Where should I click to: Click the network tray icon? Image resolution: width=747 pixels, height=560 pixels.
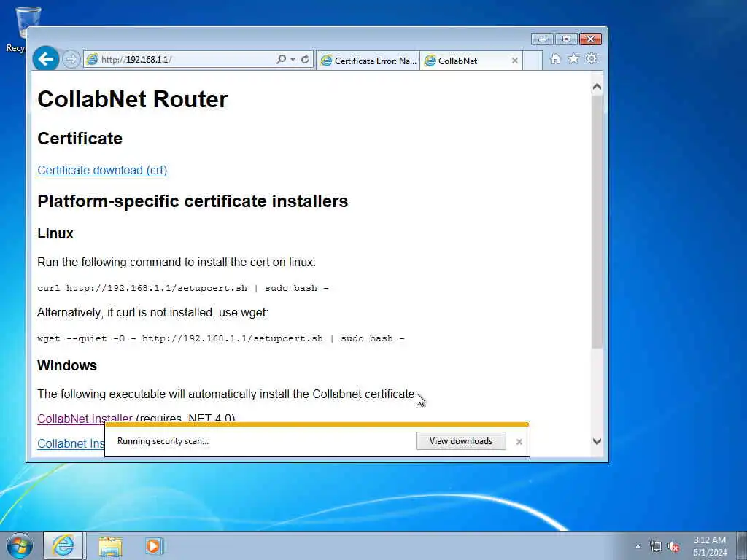pyautogui.click(x=656, y=547)
